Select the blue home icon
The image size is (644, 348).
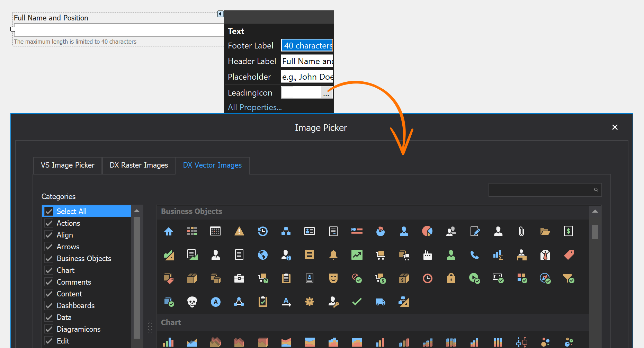pyautogui.click(x=169, y=231)
